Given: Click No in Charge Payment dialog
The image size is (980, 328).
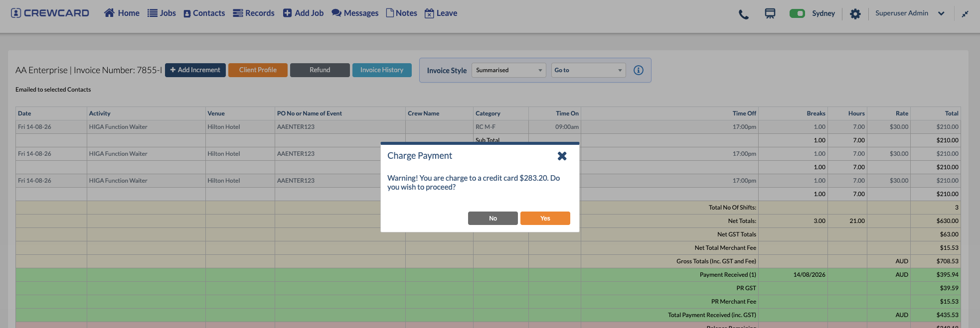Looking at the screenshot, I should click(x=493, y=219).
